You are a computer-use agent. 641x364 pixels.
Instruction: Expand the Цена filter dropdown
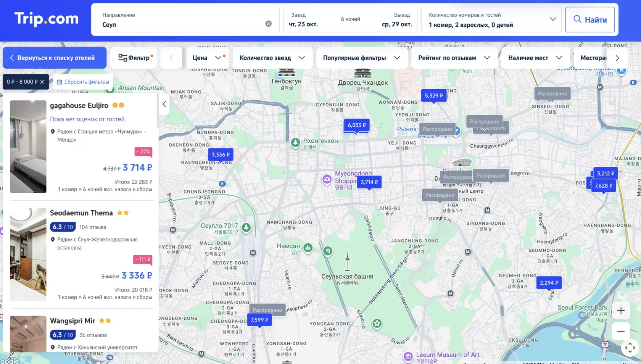coord(208,58)
